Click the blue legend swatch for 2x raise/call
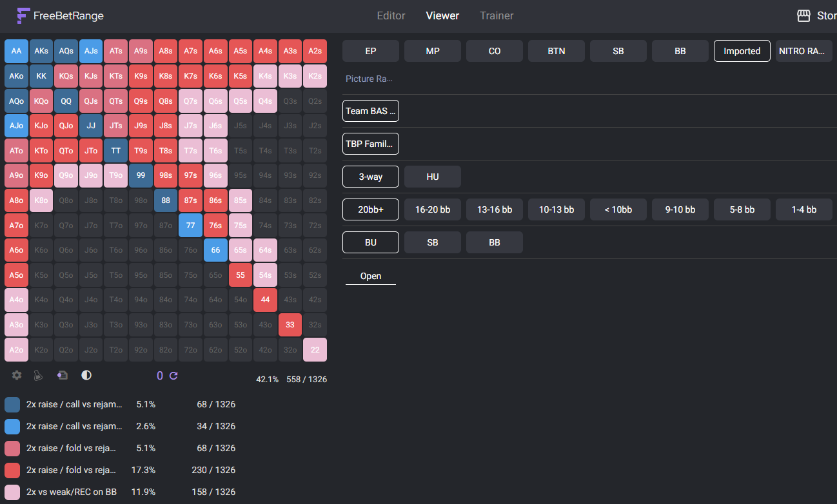The width and height of the screenshot is (837, 504). coord(12,404)
